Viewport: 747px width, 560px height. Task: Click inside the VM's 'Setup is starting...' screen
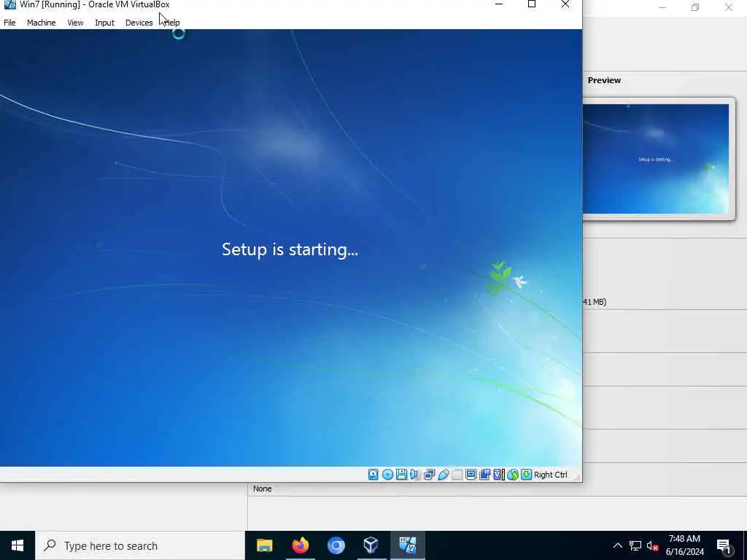click(290, 249)
